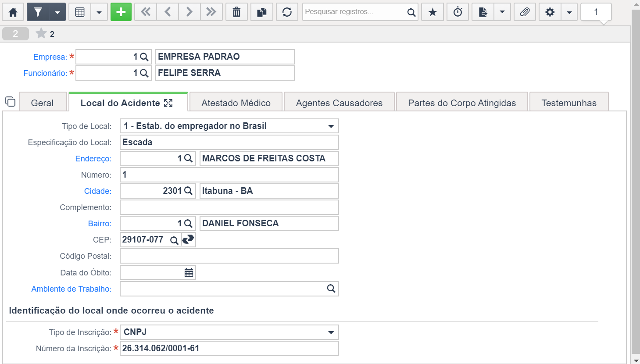Viewport: 640px width, 364px height.
Task: Open the Empresa link label
Action: pos(50,57)
